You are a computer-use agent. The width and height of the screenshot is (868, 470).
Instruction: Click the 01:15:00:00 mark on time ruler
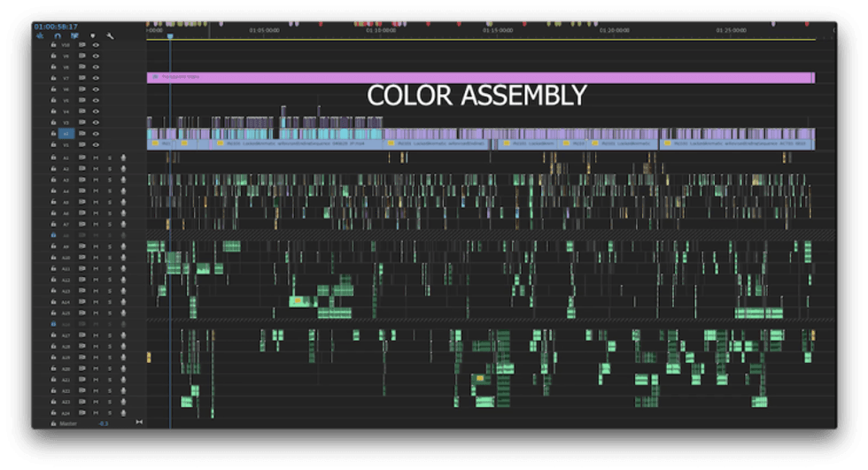pos(498,30)
